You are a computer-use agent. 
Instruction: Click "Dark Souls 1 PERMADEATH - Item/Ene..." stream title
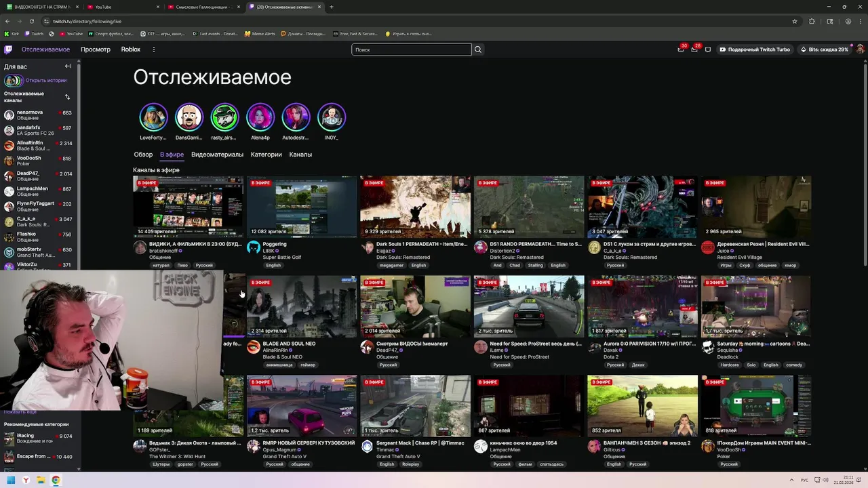[x=422, y=244]
